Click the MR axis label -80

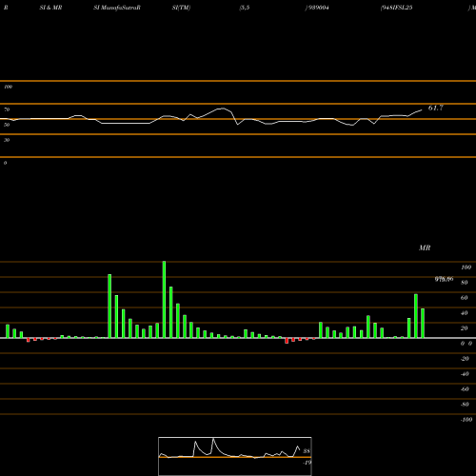tap(465, 405)
